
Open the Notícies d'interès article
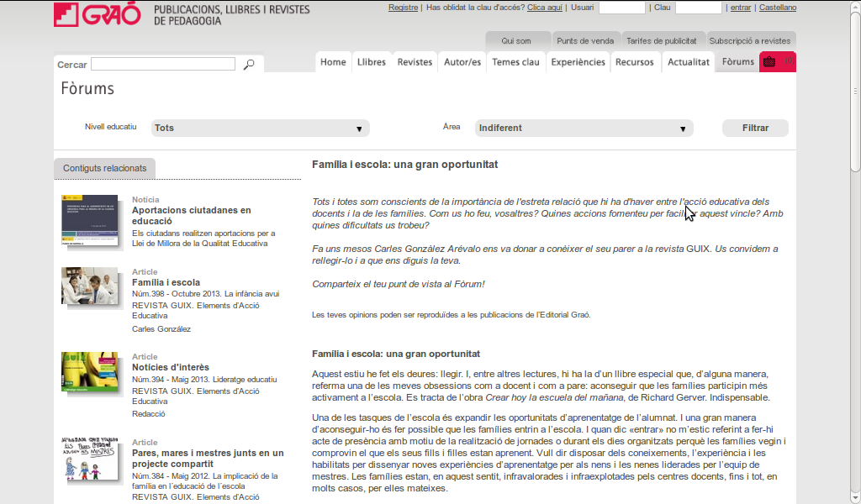click(x=170, y=367)
